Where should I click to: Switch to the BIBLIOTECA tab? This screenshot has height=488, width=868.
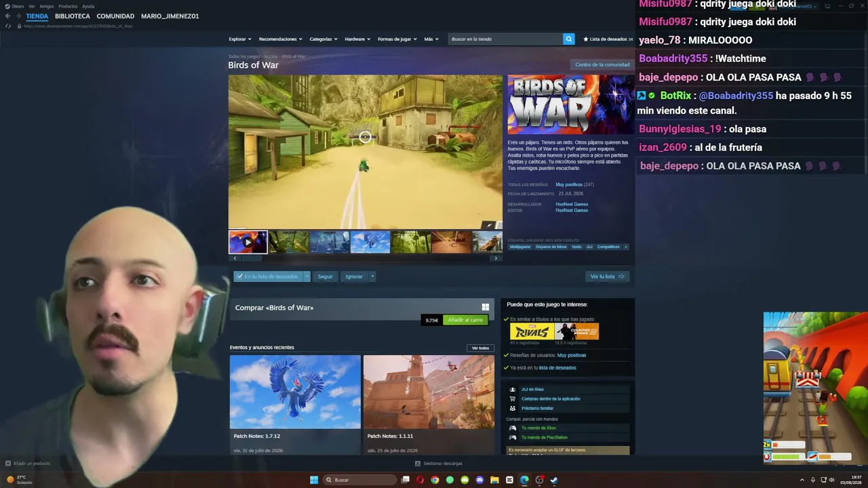pyautogui.click(x=73, y=16)
